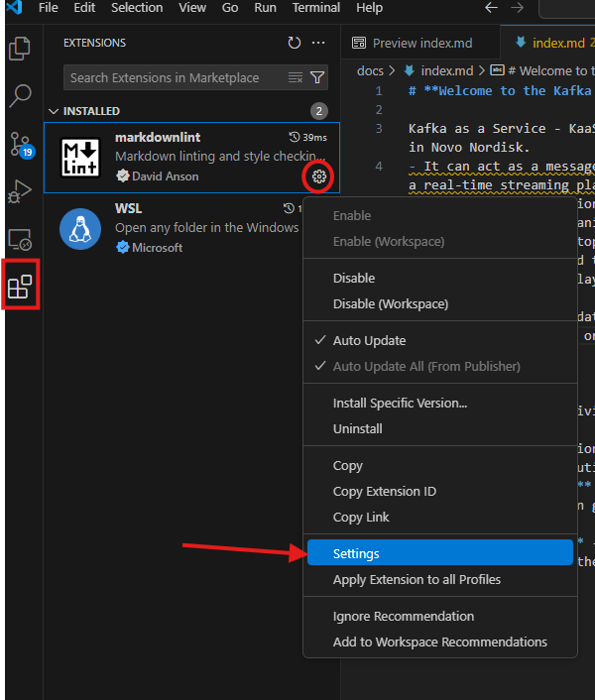595x700 pixels.
Task: Open Source Control view with 19 changes
Action: 21,145
